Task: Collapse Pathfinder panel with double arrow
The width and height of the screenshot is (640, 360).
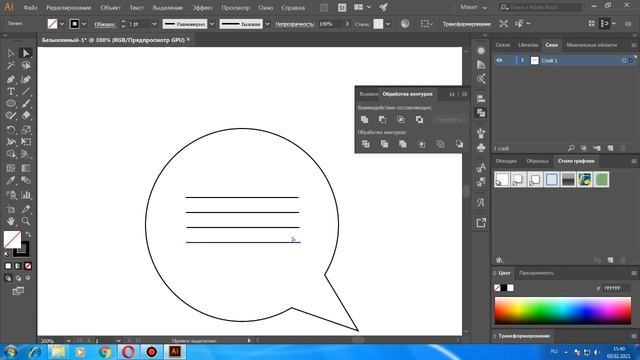Action: 452,94
